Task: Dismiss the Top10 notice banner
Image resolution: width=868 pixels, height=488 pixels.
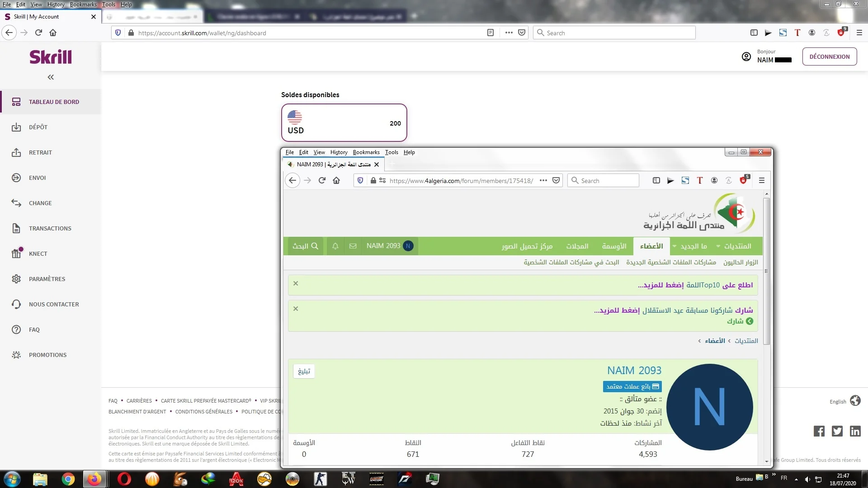Action: point(296,283)
